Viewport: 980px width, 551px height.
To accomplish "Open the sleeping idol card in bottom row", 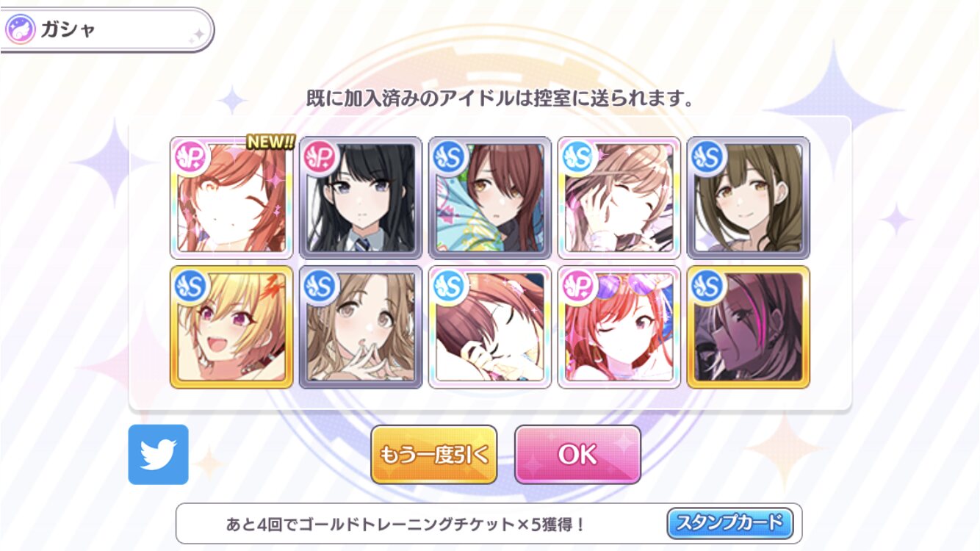I will coord(490,327).
